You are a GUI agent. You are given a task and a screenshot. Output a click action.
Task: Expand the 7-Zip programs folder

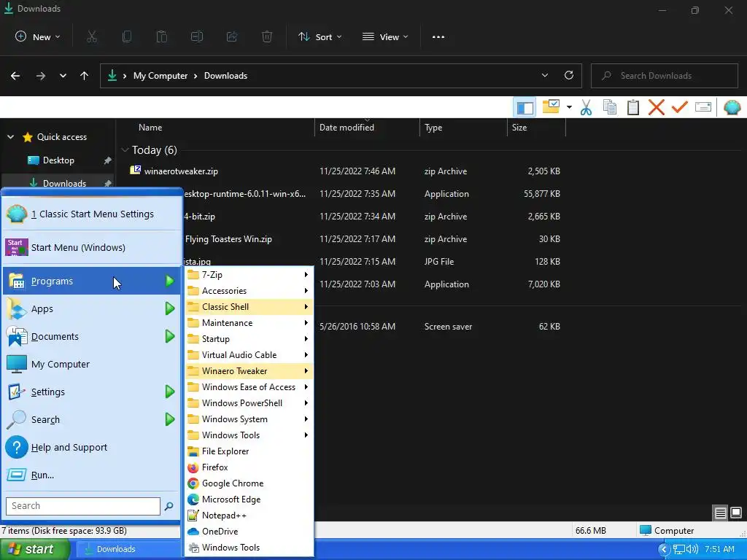(x=249, y=275)
